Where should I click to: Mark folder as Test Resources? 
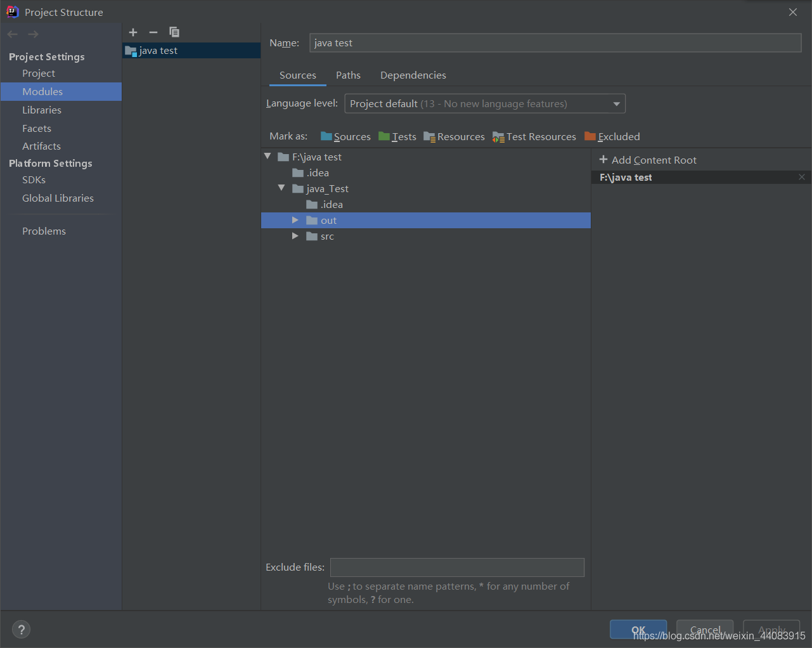tap(534, 136)
